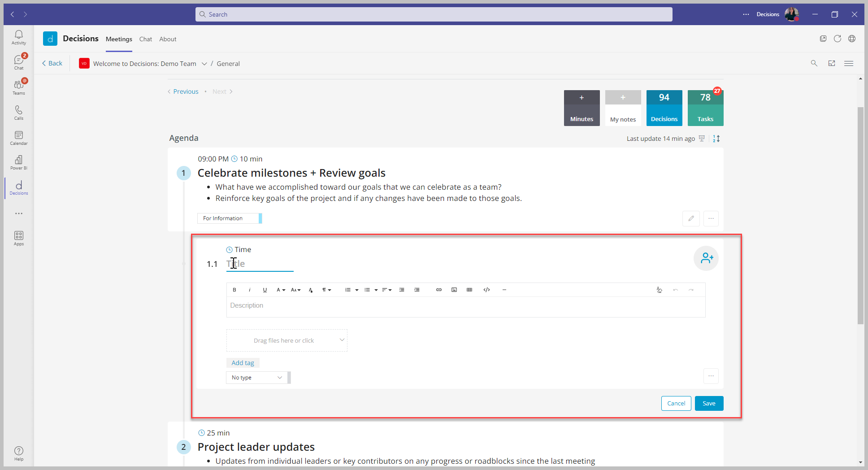Undo last edit in the editor
The width and height of the screenshot is (868, 470).
point(675,290)
